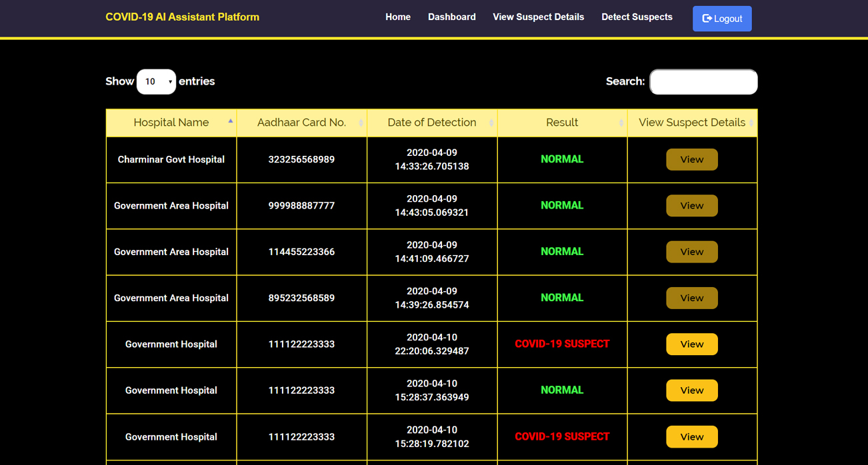Go to the Home page
The width and height of the screenshot is (868, 465).
tap(398, 17)
